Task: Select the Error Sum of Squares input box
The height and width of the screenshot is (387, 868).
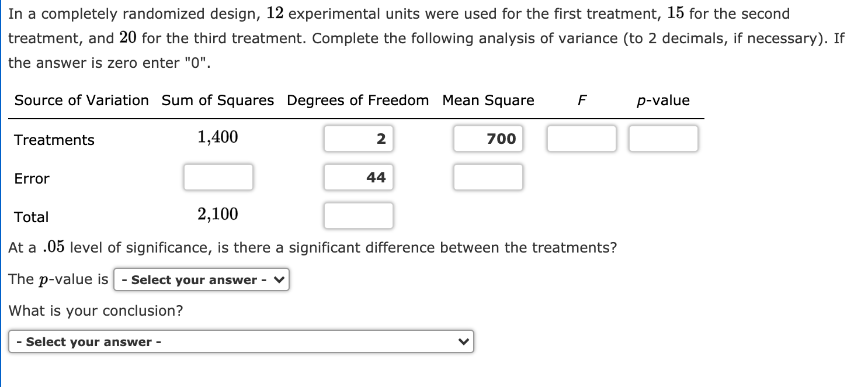Action: pos(218,177)
